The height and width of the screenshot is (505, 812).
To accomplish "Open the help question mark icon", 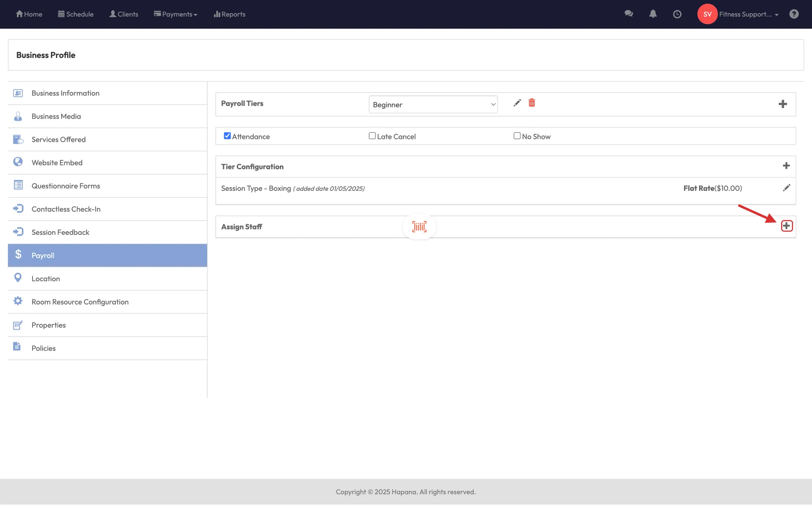I will point(794,14).
